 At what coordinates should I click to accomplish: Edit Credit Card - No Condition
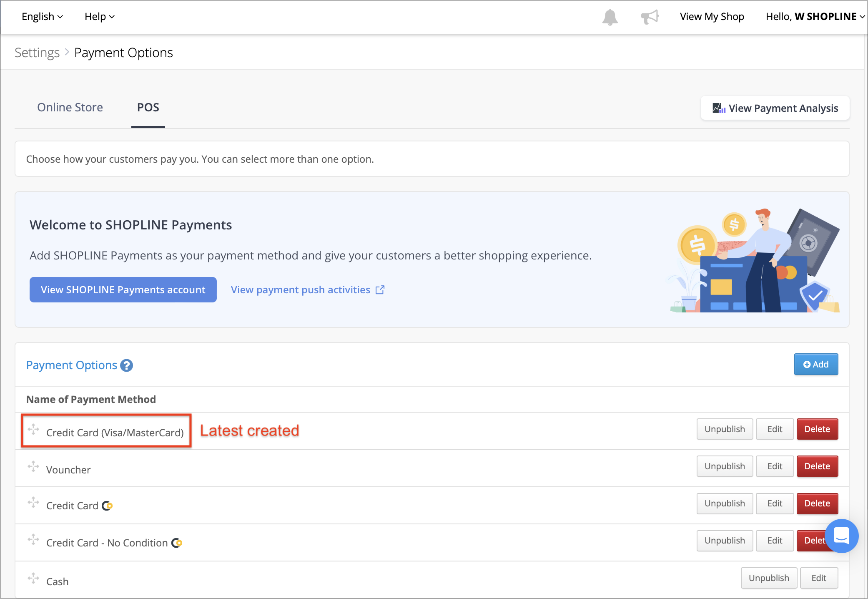[775, 541]
